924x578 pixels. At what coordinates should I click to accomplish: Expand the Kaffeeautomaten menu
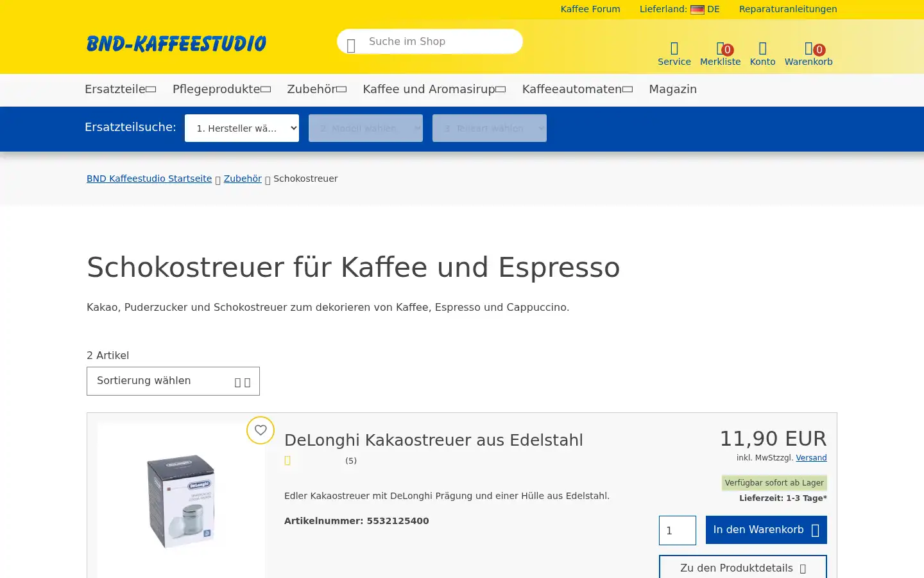pyautogui.click(x=577, y=89)
